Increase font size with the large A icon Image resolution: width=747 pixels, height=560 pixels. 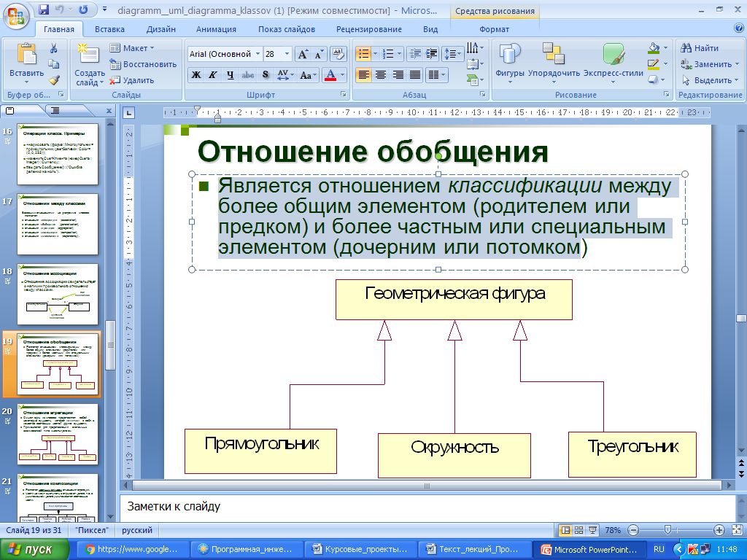(303, 54)
